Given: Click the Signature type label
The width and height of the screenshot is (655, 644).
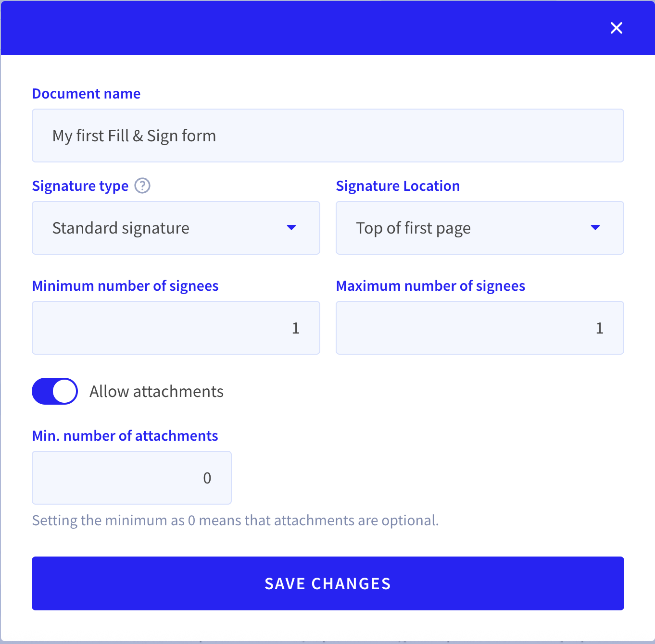Looking at the screenshot, I should (x=80, y=186).
